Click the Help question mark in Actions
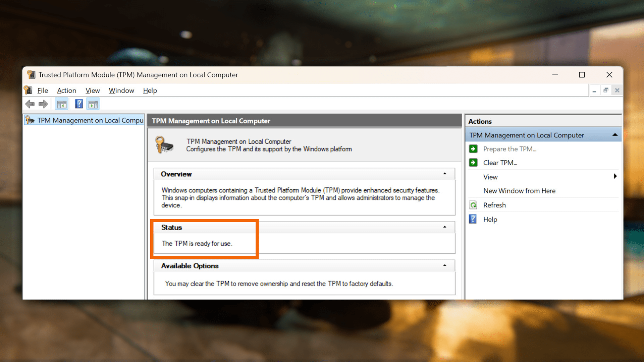This screenshot has height=362, width=644. click(473, 219)
